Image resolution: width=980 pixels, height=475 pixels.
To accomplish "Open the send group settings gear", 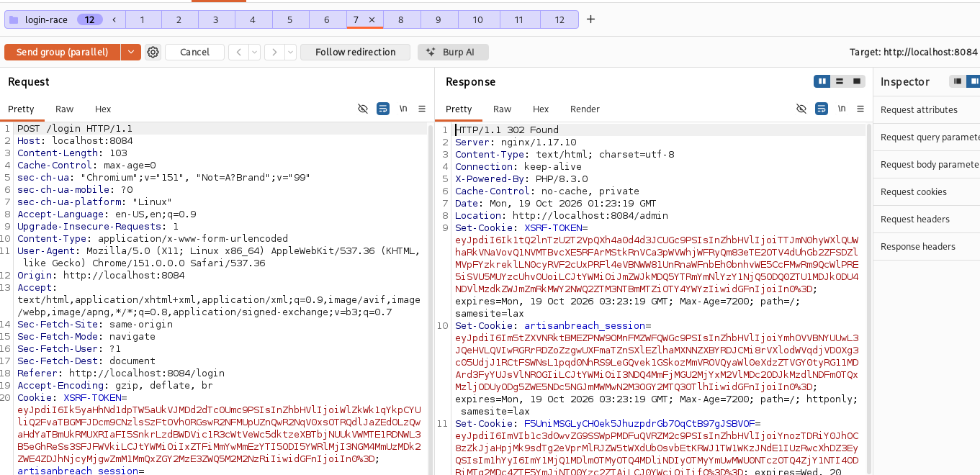I will click(x=153, y=52).
